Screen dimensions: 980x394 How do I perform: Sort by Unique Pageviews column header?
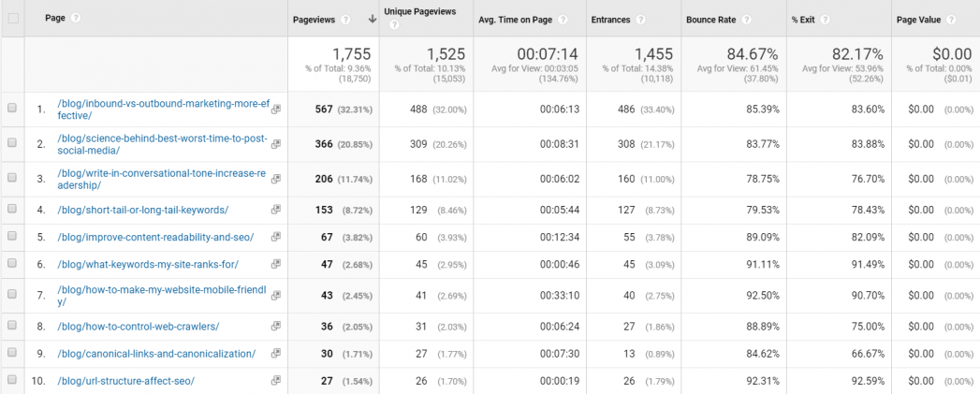(x=420, y=12)
